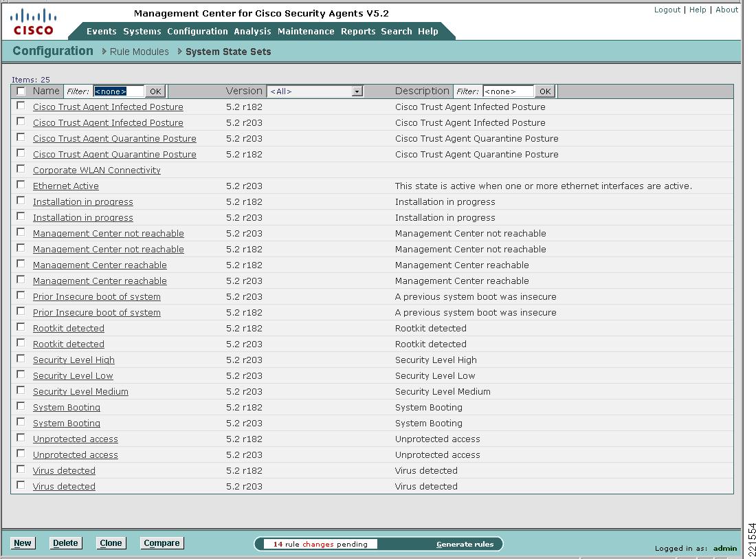756x559 pixels.
Task: Click the System State Sets breadcrumb
Action: tap(228, 52)
